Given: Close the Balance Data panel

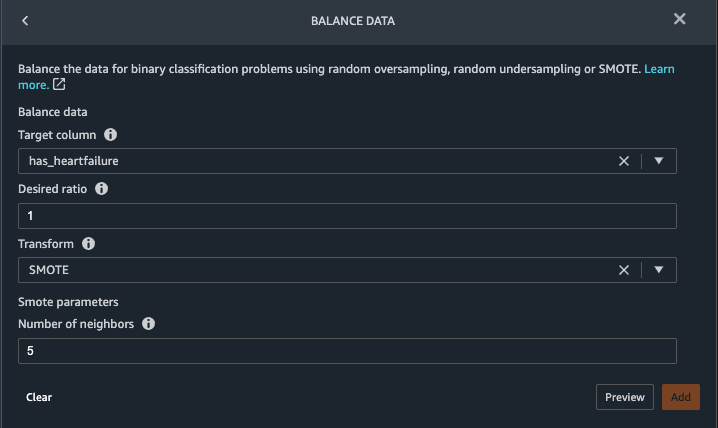Looking at the screenshot, I should (x=680, y=19).
